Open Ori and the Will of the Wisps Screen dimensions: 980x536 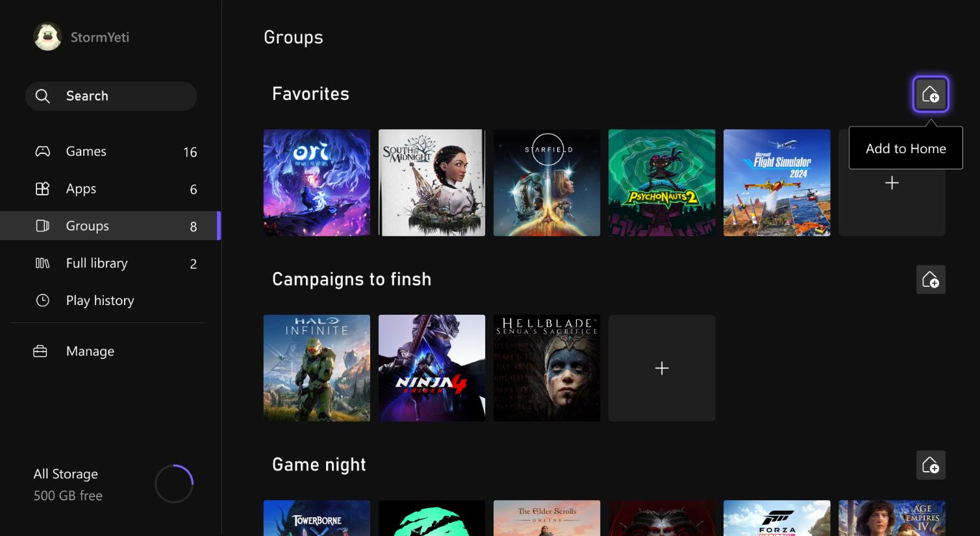click(316, 182)
